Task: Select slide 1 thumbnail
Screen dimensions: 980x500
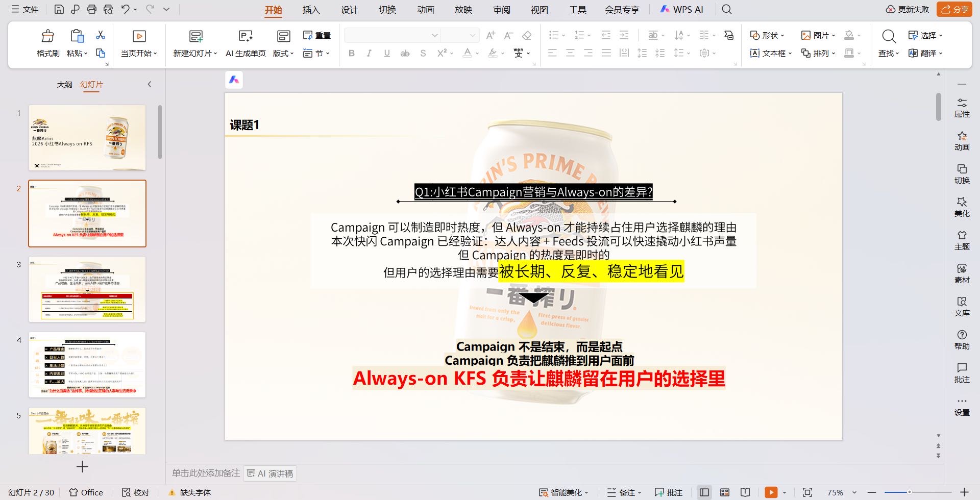Action: tap(87, 138)
